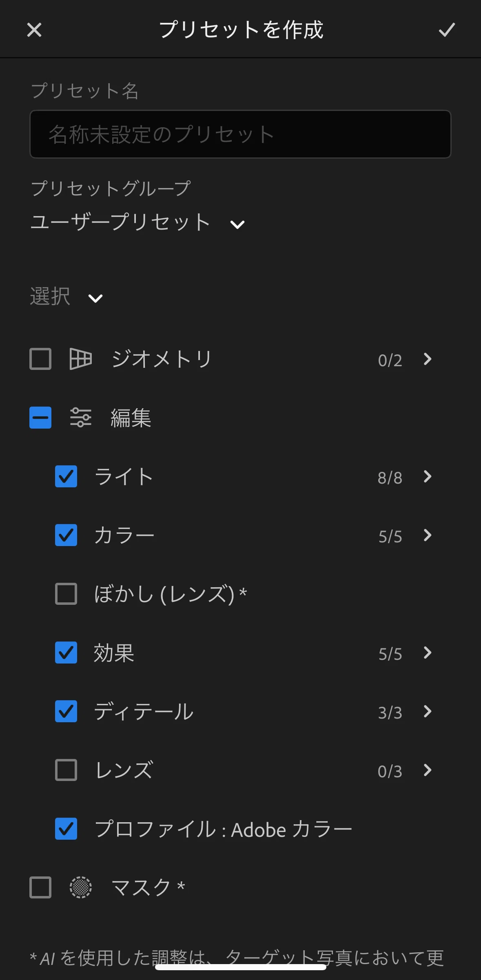481x980 pixels.
Task: Expand the ジオメトリ 0/2 section
Action: tap(428, 359)
